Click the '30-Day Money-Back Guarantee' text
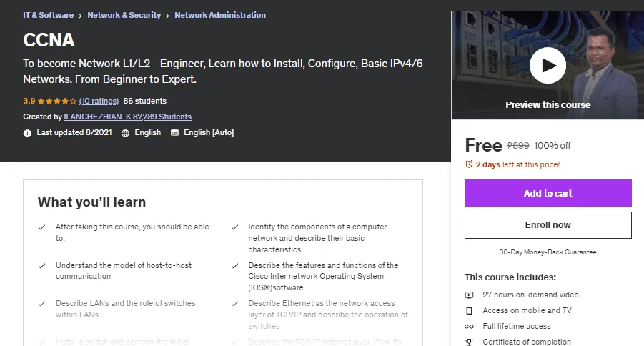 548,252
